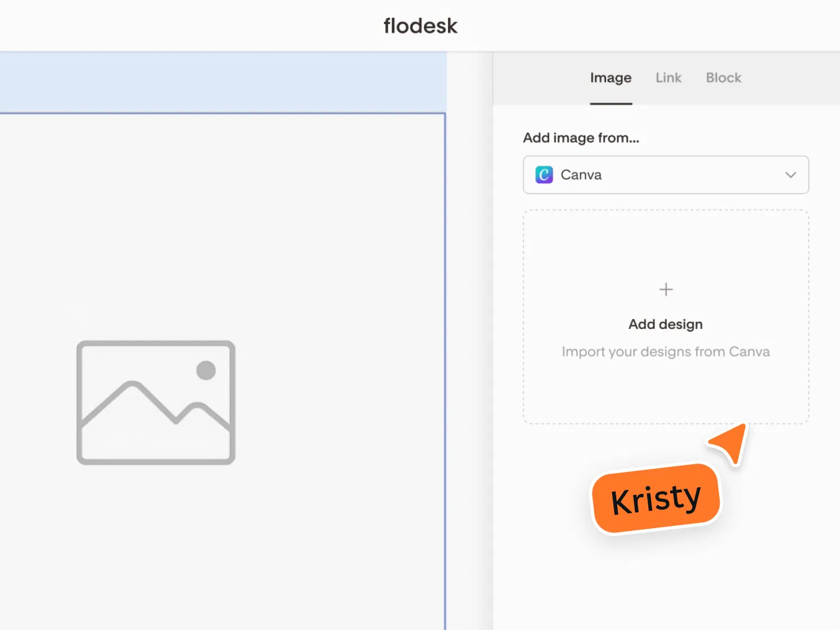The width and height of the screenshot is (840, 630).
Task: Switch to the Image tab
Action: 611,78
